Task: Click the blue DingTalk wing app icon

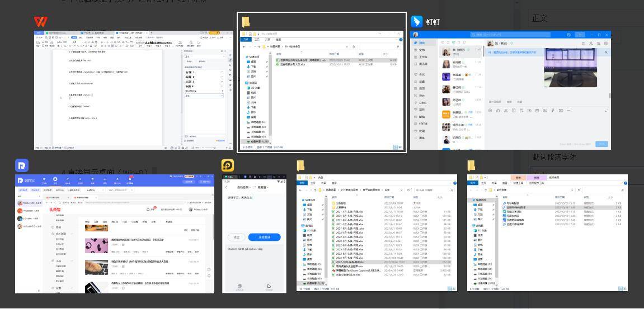Action: click(x=417, y=22)
